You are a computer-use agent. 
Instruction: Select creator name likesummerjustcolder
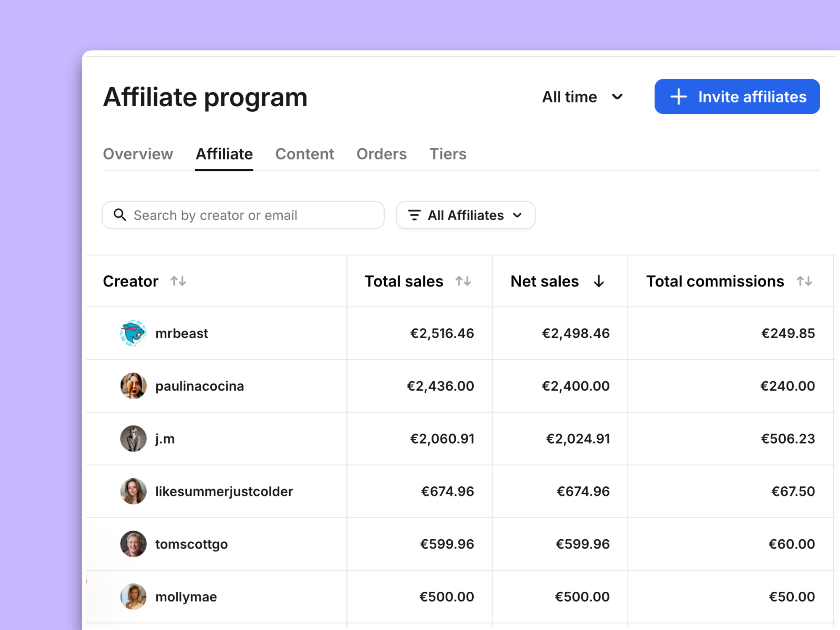[x=224, y=491]
